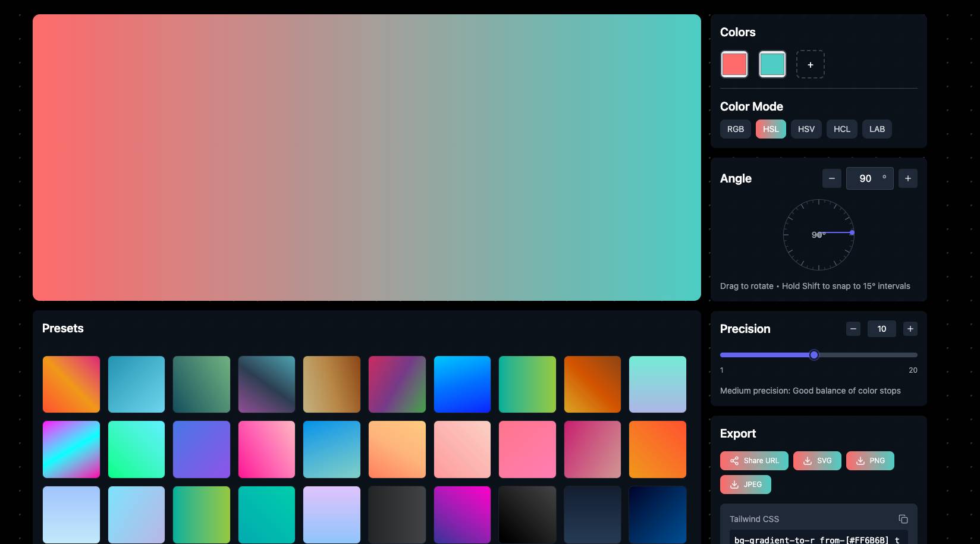Select the HSL color mode

[771, 129]
